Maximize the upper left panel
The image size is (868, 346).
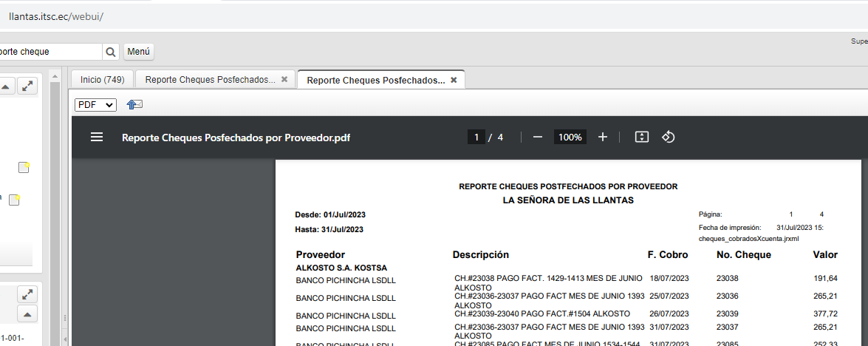(27, 86)
